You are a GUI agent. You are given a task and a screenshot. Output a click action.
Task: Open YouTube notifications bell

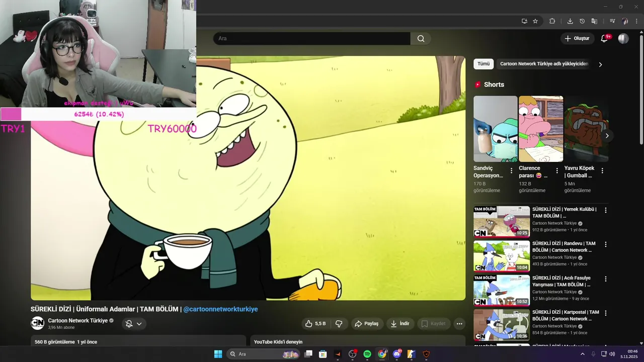[605, 39]
